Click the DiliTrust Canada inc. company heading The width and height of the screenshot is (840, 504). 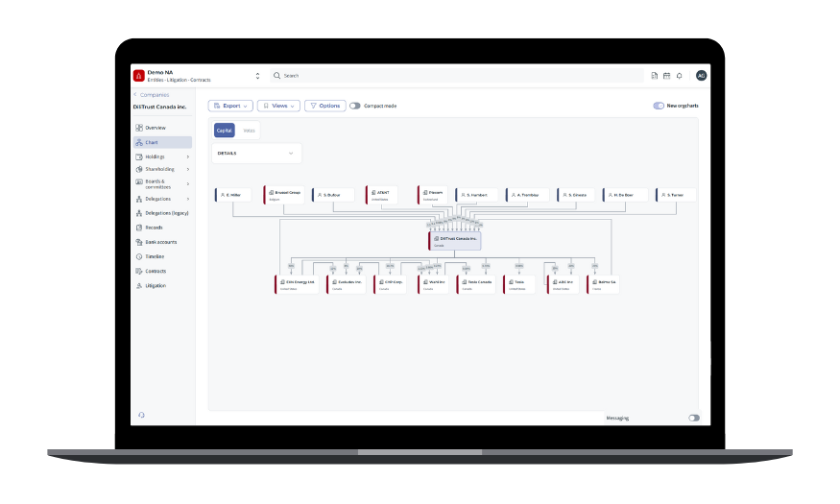pyautogui.click(x=159, y=108)
